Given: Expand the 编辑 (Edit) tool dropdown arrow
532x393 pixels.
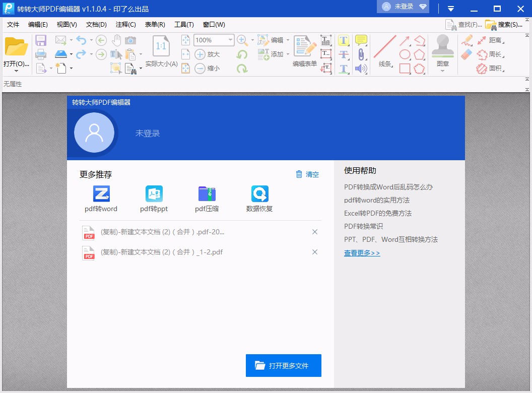Looking at the screenshot, I should (288, 40).
